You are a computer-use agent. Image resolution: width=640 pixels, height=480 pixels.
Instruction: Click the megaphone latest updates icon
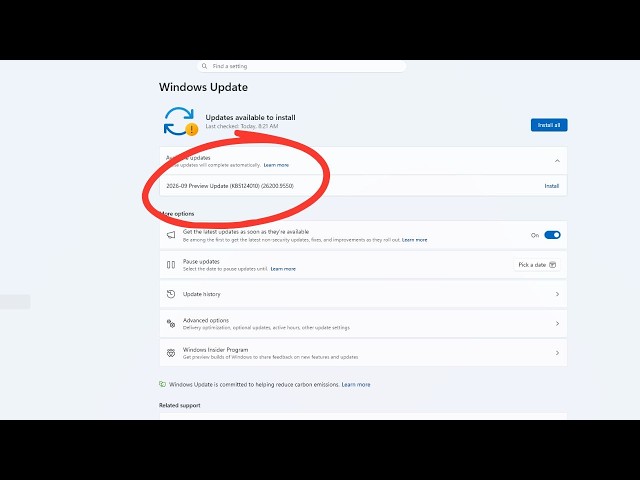pyautogui.click(x=171, y=235)
